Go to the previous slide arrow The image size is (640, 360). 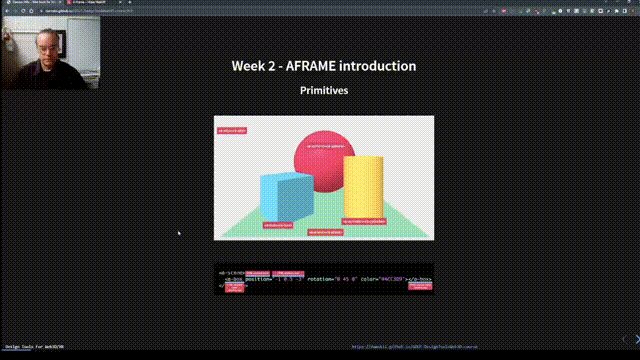coord(624,339)
